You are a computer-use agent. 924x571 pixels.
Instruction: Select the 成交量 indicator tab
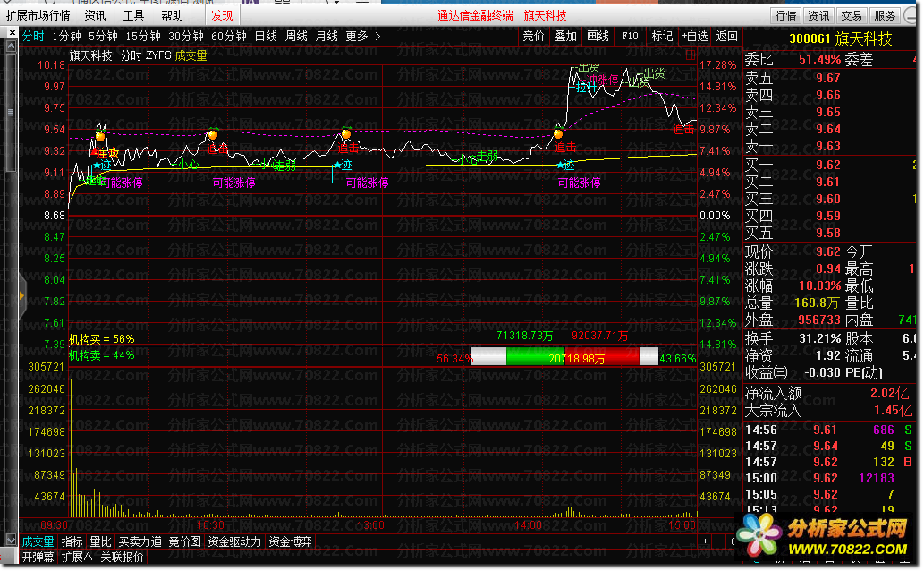point(38,541)
